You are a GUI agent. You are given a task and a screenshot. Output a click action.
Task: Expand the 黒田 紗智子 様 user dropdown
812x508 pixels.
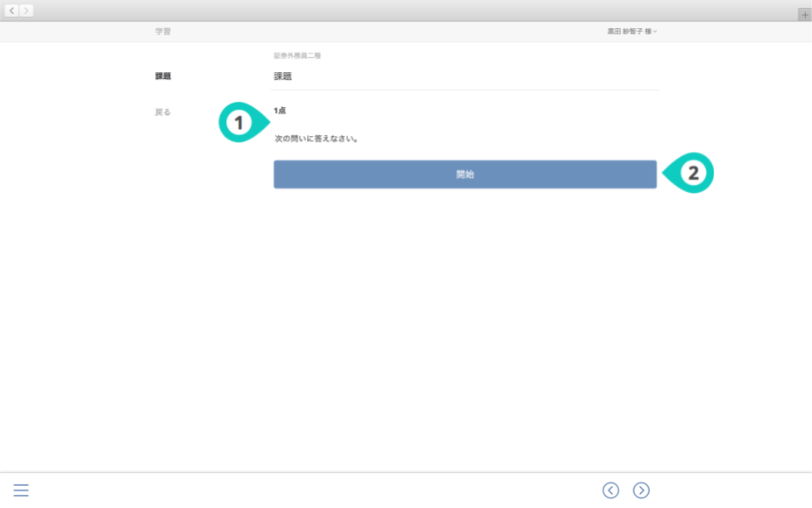point(631,32)
